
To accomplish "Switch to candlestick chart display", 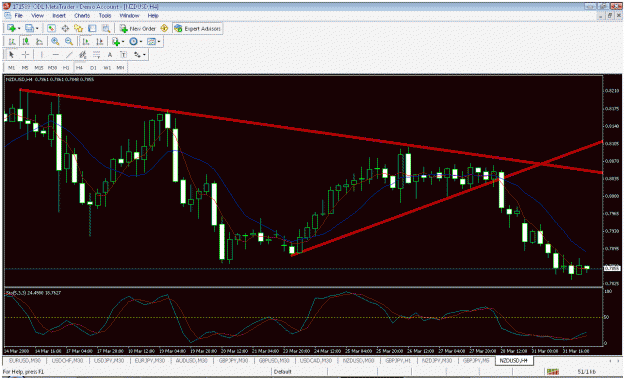I will pyautogui.click(x=26, y=41).
